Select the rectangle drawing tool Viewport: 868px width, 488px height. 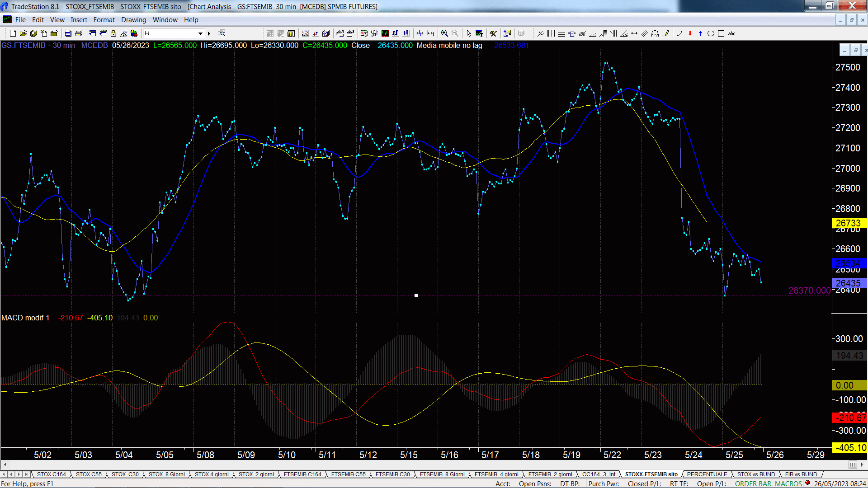[x=721, y=33]
